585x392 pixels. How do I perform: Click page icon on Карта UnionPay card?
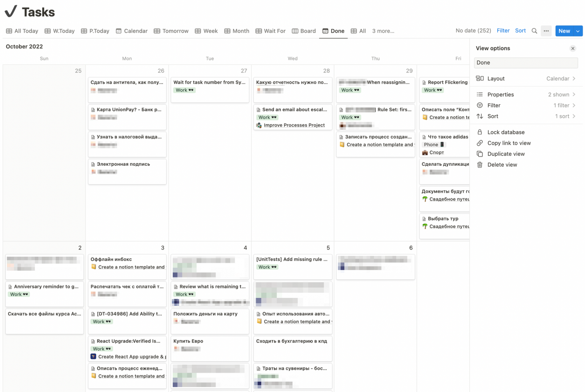click(x=93, y=110)
